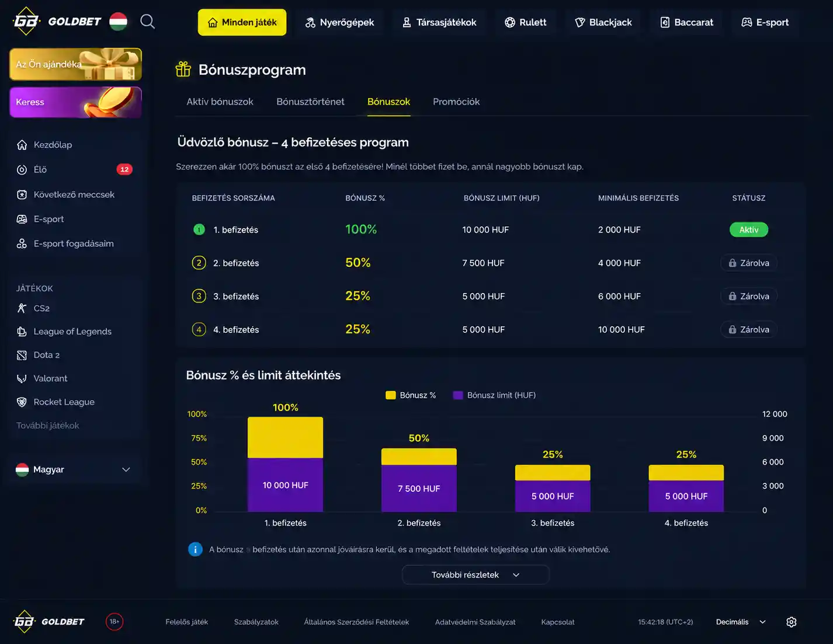This screenshot has width=833, height=644.
Task: Select the Rulett menu item
Action: click(525, 22)
